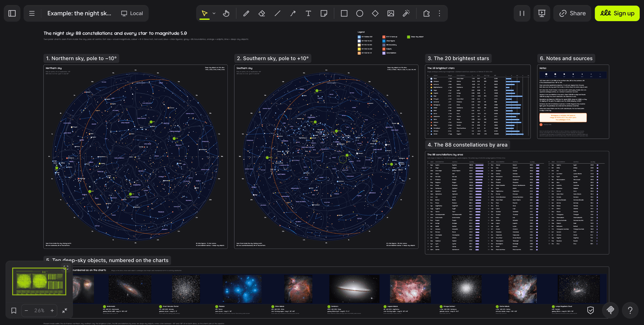Select the magic wand laser tool
This screenshot has width=644, height=325.
pyautogui.click(x=406, y=13)
